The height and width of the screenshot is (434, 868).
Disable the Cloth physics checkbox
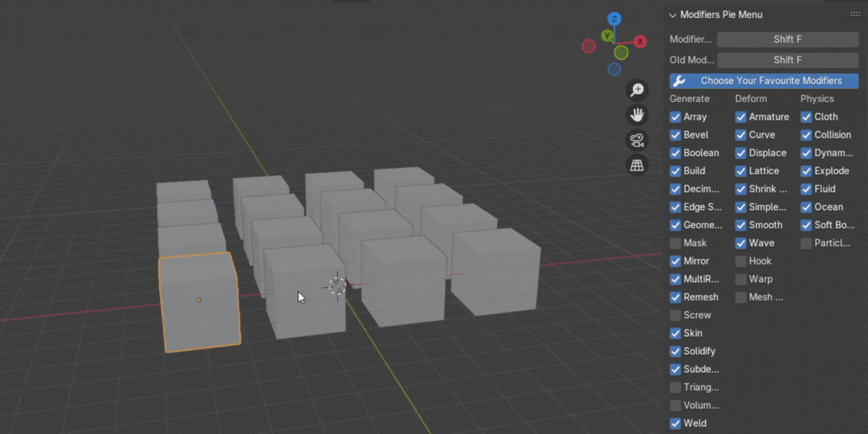[x=806, y=116]
